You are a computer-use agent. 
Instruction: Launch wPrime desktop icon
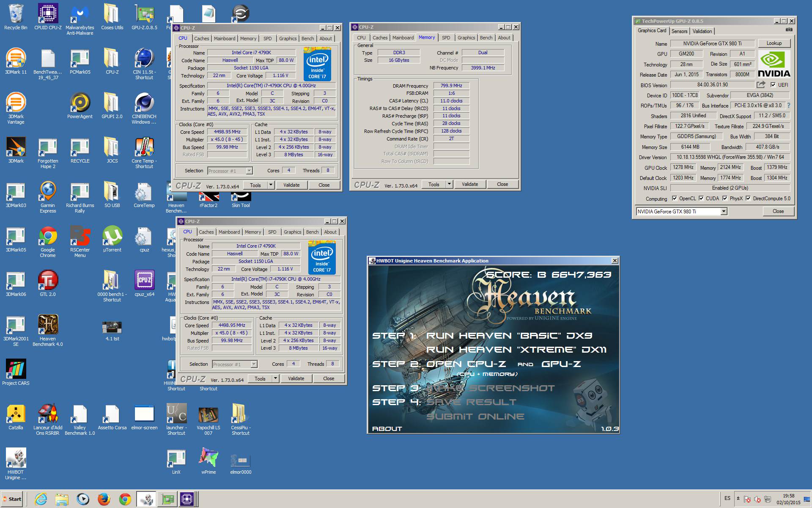click(x=208, y=461)
